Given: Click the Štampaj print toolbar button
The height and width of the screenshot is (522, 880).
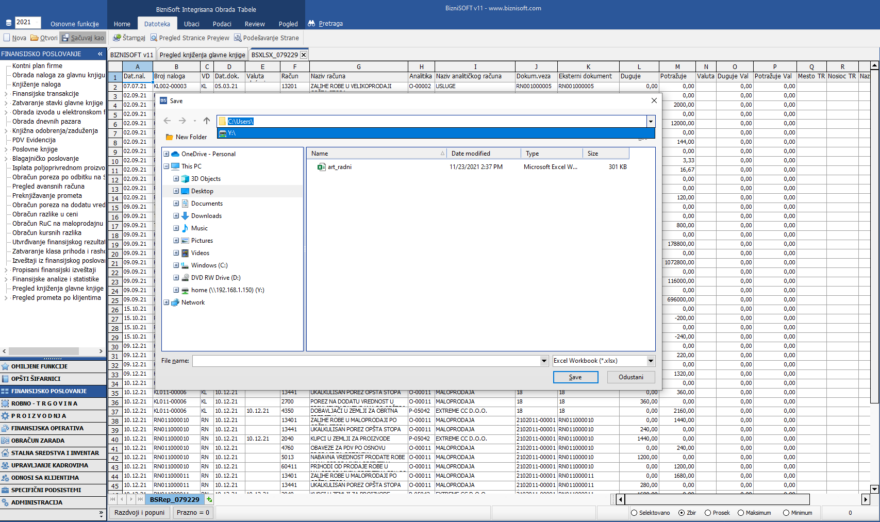Looking at the screenshot, I should point(126,37).
